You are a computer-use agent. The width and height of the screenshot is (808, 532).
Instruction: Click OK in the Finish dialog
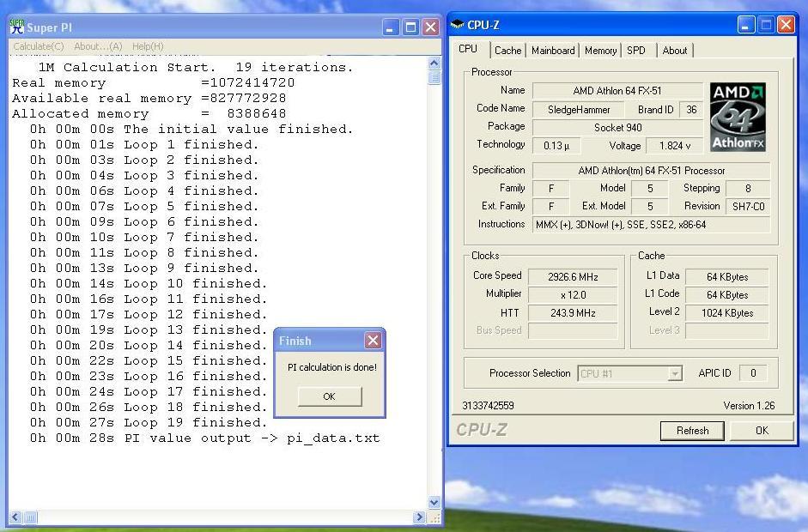pyautogui.click(x=329, y=396)
